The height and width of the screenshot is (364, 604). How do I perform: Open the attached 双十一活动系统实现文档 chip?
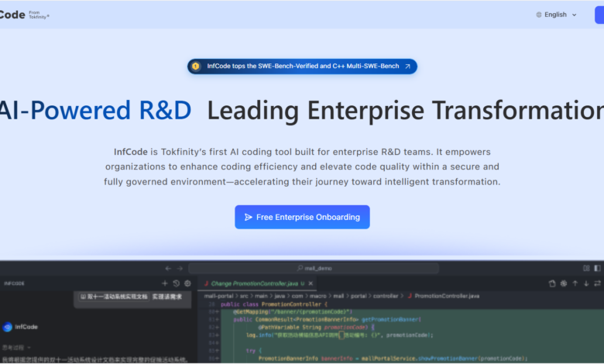pyautogui.click(x=114, y=297)
